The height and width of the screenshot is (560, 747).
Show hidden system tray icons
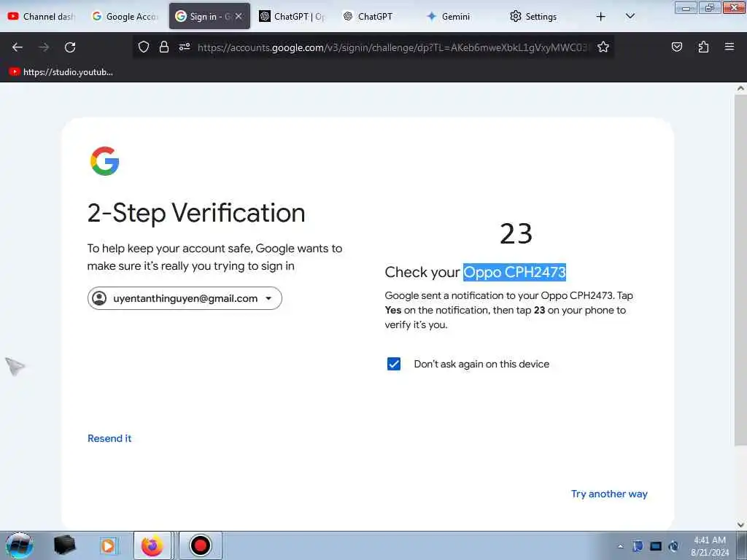click(x=620, y=546)
